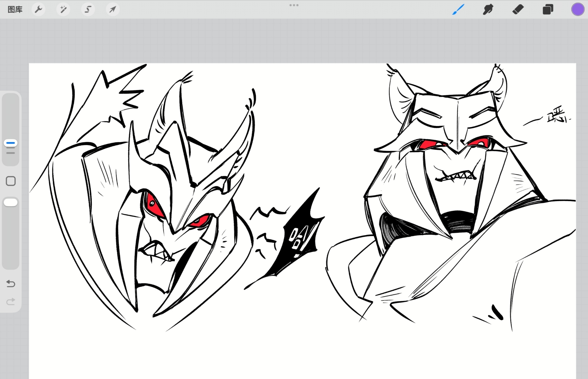Tap the square Modify button in sidebar

pyautogui.click(x=11, y=181)
